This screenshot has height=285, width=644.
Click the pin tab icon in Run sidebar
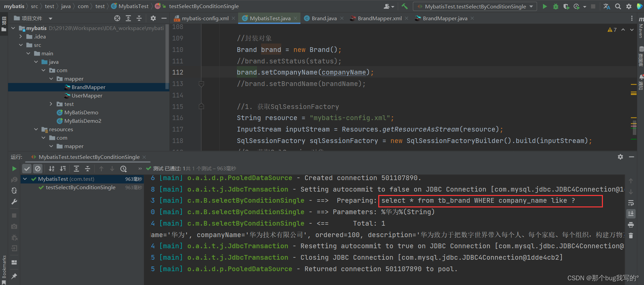[14, 276]
